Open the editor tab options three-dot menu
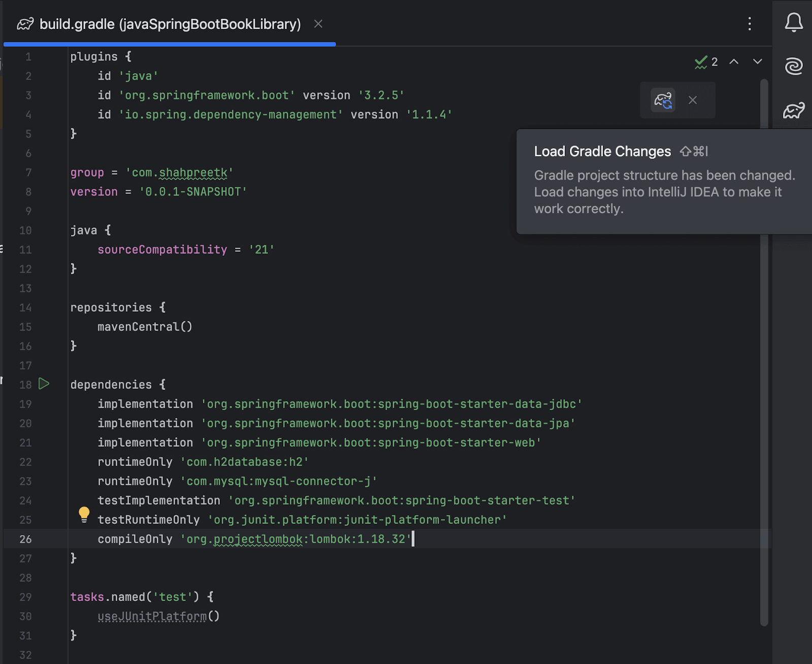Viewport: 812px width, 664px height. pos(750,24)
